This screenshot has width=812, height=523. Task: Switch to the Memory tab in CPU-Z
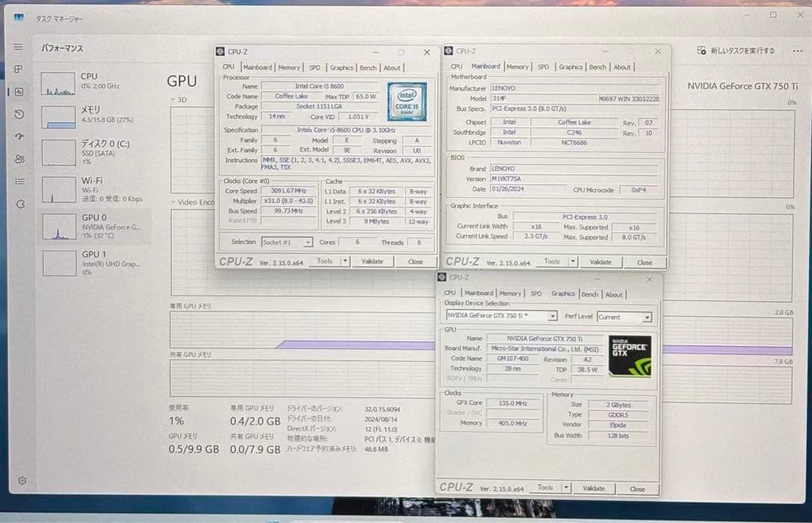coord(289,67)
